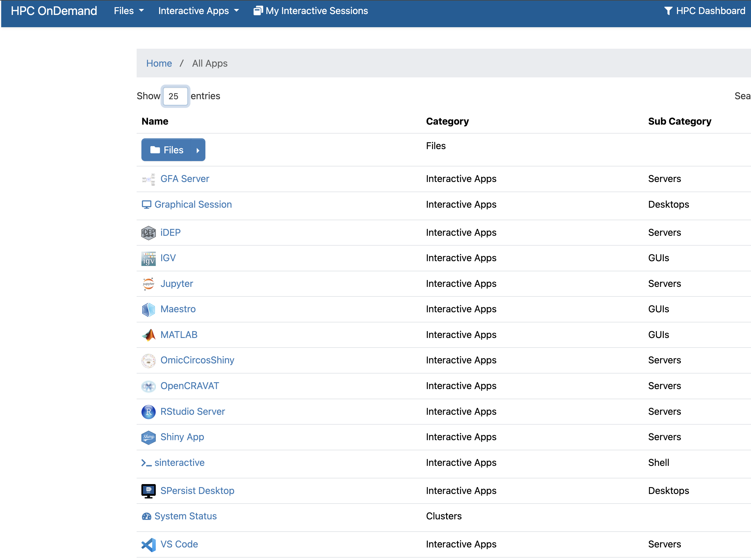751x560 pixels.
Task: Open My Interactive Sessions page
Action: [311, 11]
